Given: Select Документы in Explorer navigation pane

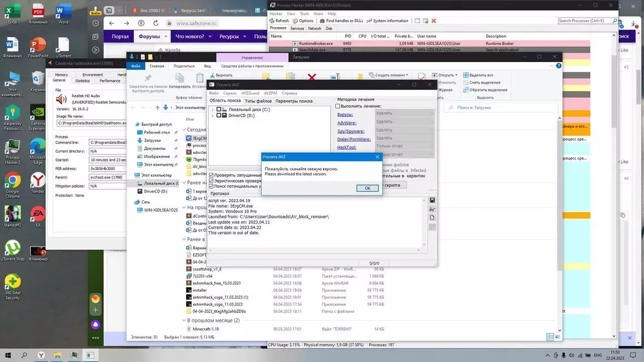Looking at the screenshot, I should [x=155, y=149].
